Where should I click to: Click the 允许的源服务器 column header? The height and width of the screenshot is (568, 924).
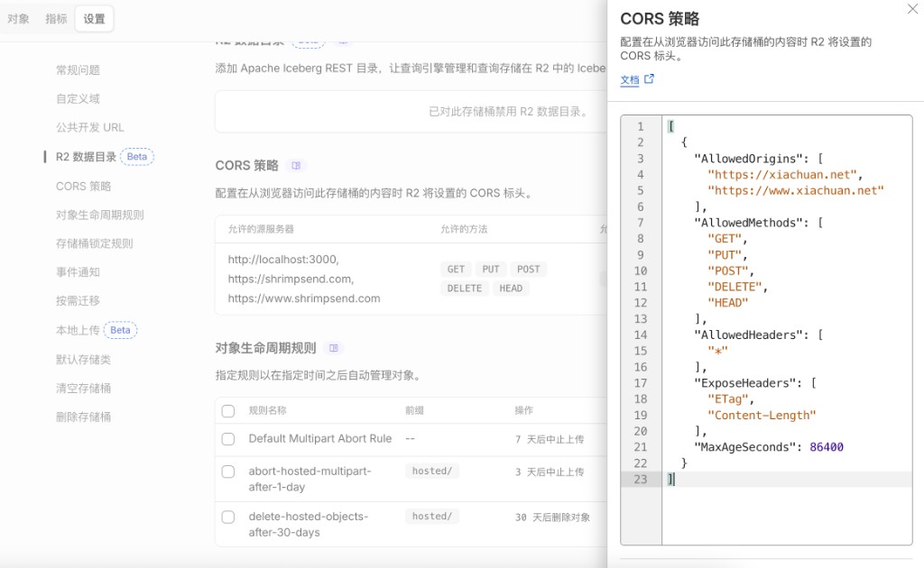coord(261,229)
